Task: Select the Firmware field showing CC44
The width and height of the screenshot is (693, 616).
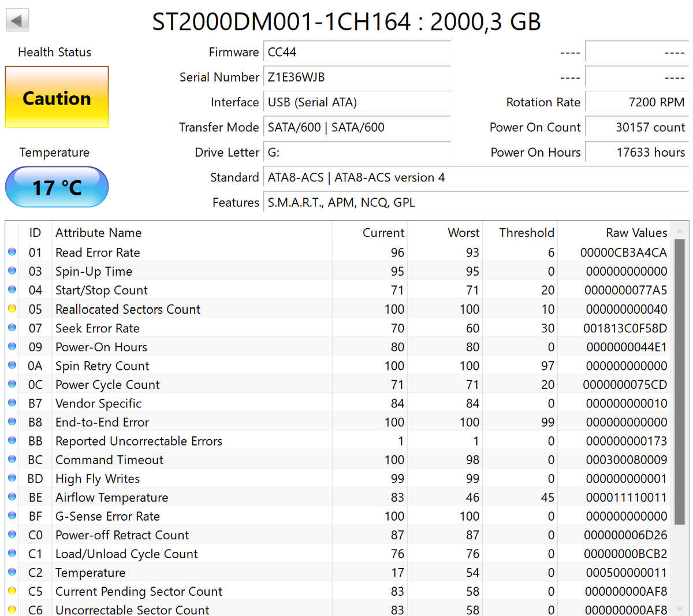Action: (x=356, y=51)
